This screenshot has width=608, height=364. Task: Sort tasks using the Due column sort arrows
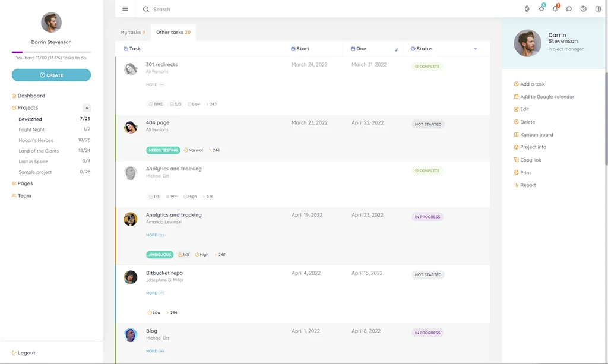(397, 49)
